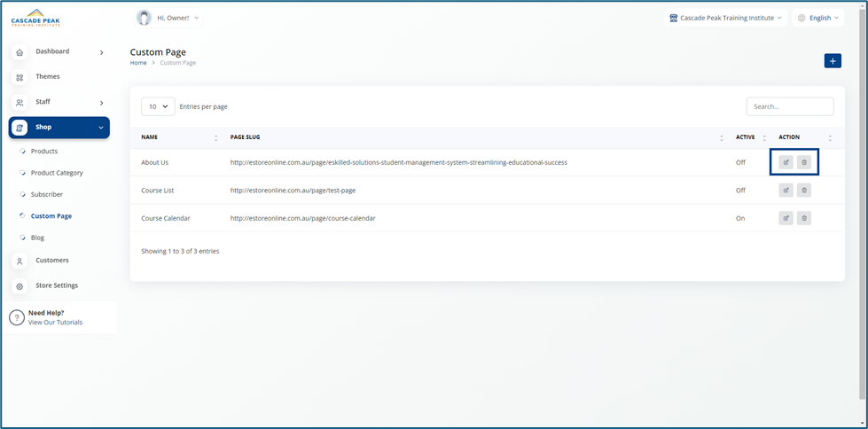This screenshot has height=429, width=868.
Task: Click the Shop icon in sidebar
Action: click(x=20, y=128)
